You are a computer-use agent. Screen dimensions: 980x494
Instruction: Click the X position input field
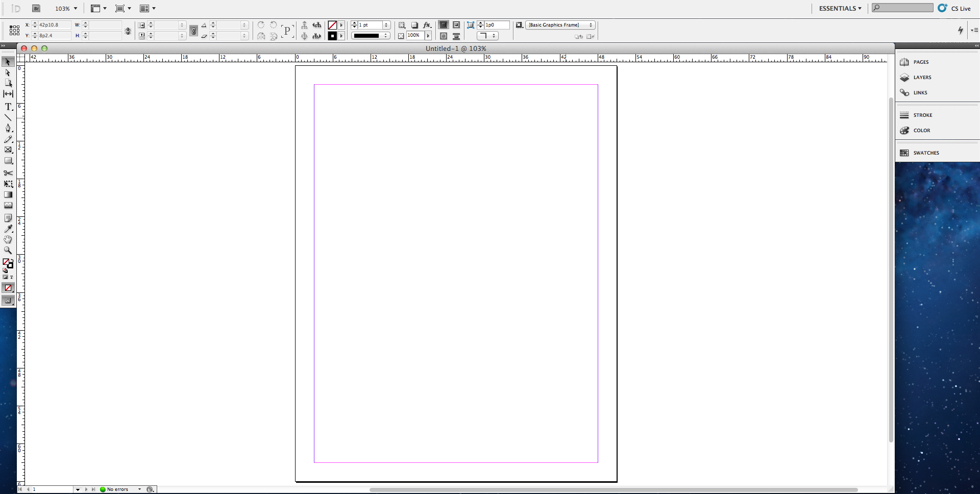click(55, 24)
